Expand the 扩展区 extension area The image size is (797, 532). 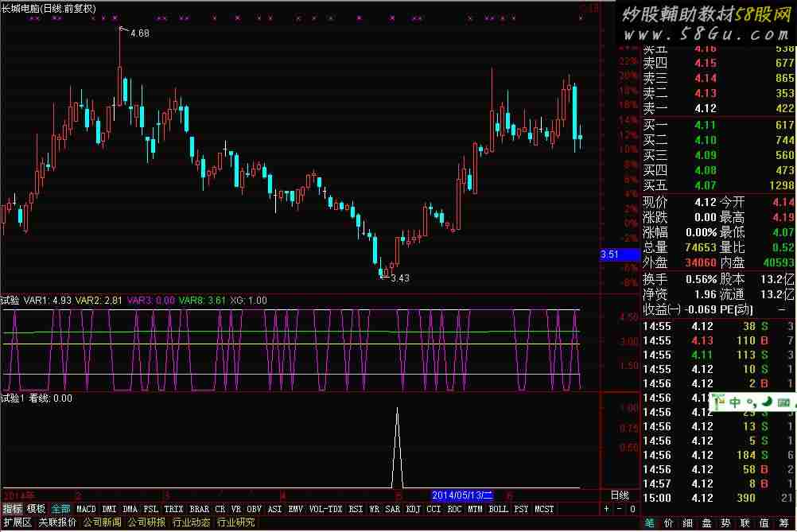point(17,522)
